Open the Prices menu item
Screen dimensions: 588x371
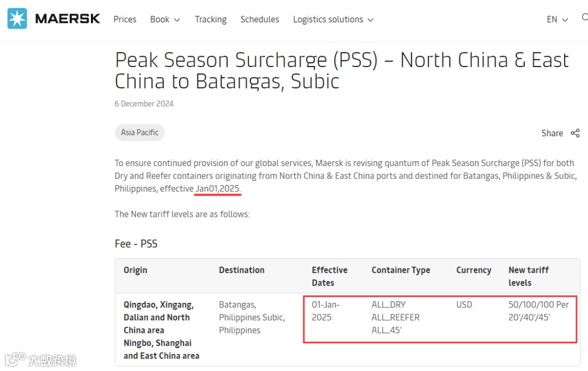tap(125, 19)
